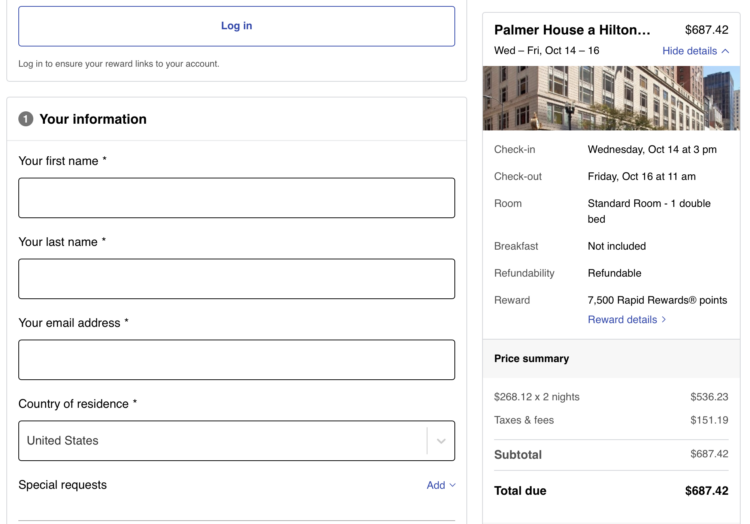Click the 7,500 Rapid Rewards points text
The image size is (750, 524).
pos(657,300)
